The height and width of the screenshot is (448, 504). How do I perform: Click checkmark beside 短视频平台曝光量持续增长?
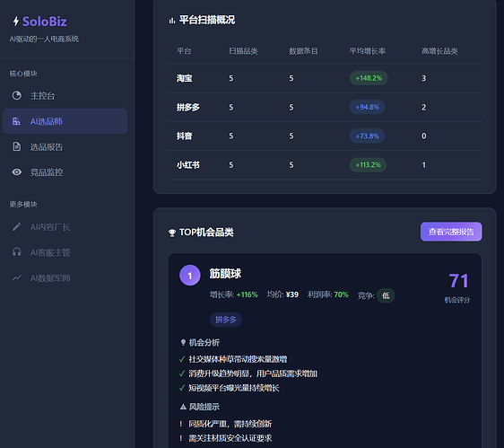[182, 388]
